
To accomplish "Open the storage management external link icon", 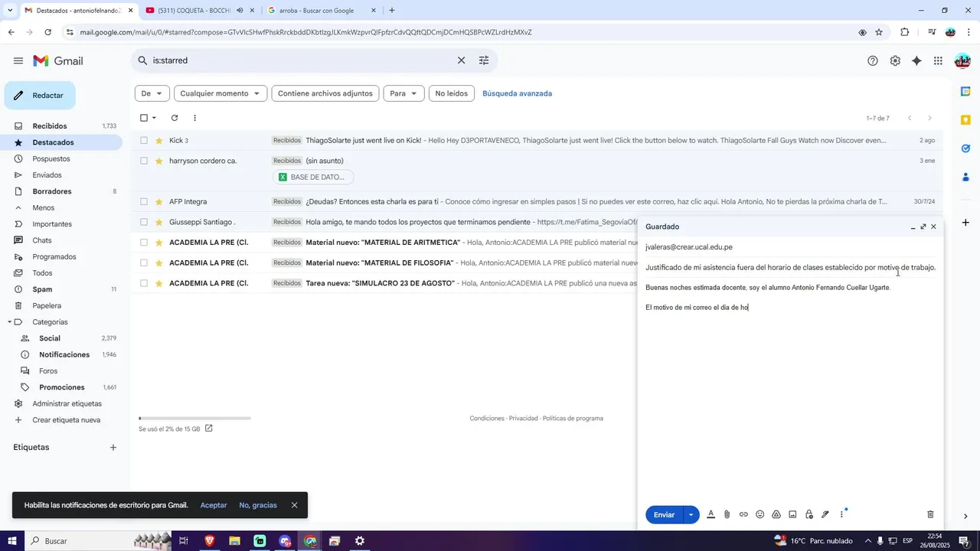I will pos(208,429).
